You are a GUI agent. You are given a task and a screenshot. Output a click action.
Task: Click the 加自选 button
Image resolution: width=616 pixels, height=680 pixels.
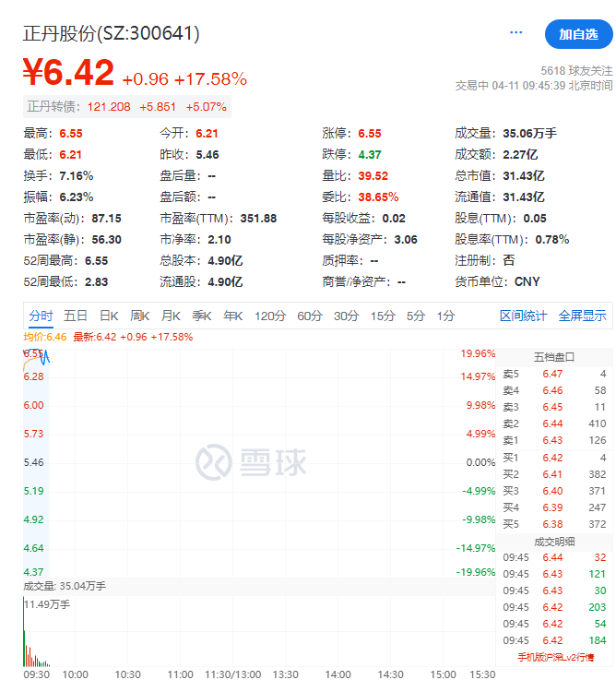(x=578, y=34)
